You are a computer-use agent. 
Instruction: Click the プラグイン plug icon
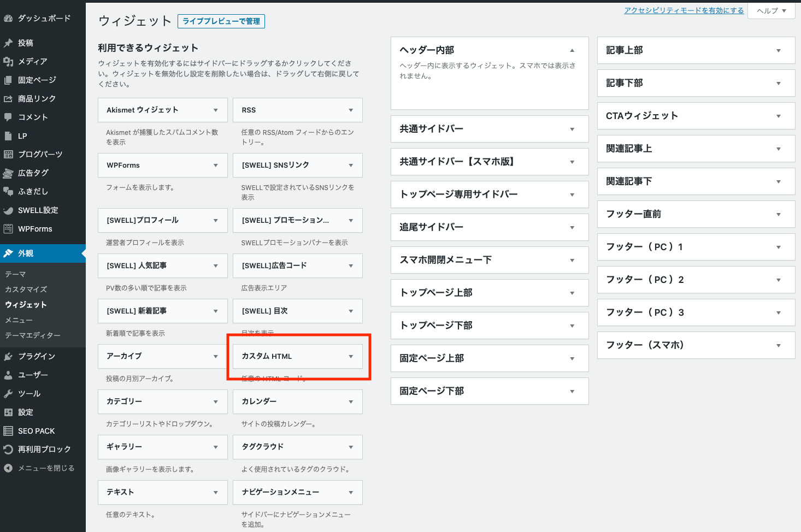point(8,356)
